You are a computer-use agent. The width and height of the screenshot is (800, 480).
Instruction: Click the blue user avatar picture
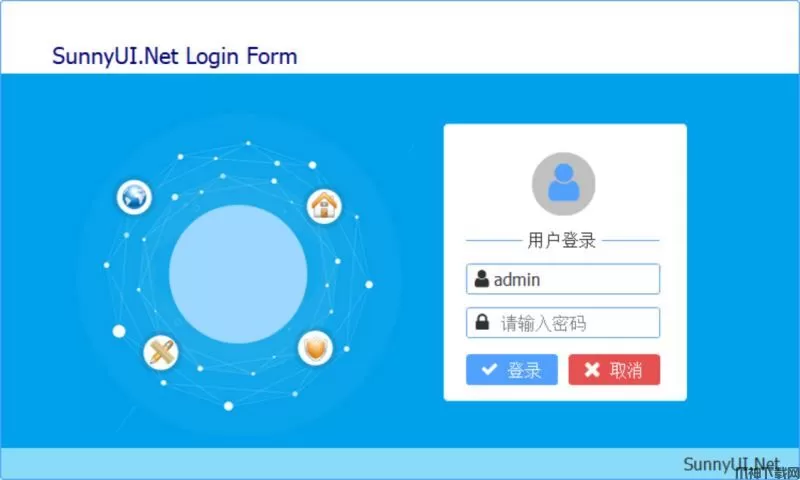[563, 184]
